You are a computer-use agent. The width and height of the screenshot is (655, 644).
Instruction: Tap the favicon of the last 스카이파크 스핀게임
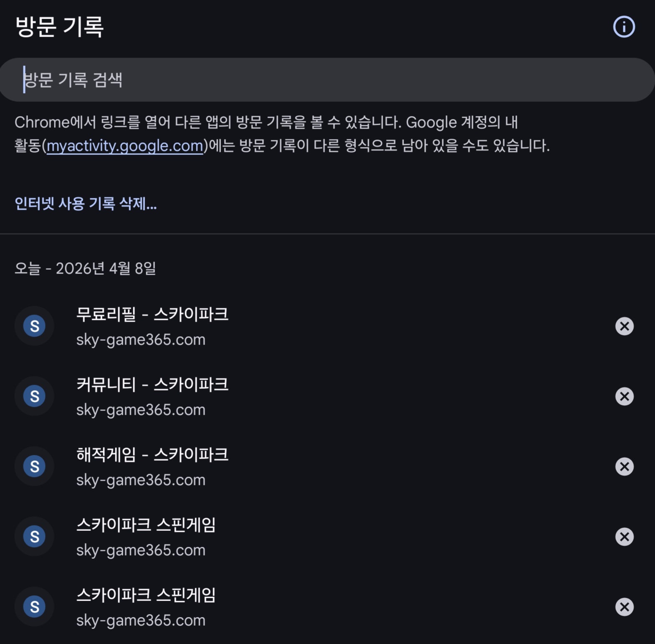[x=34, y=606]
